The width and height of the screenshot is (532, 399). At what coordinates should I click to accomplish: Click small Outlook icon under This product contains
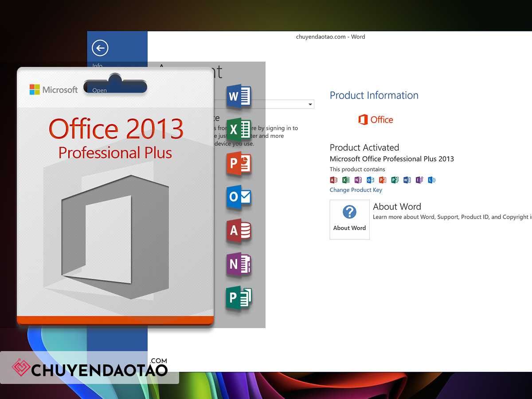click(x=370, y=180)
